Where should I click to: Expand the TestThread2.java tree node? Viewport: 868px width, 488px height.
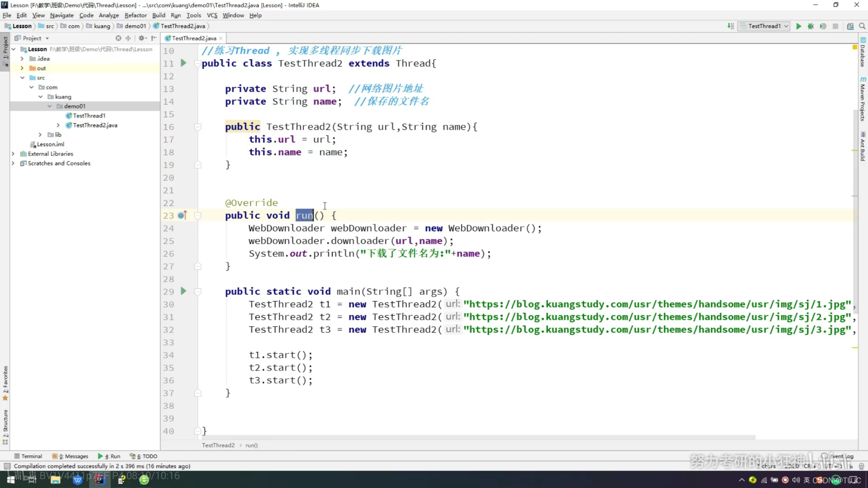(58, 125)
